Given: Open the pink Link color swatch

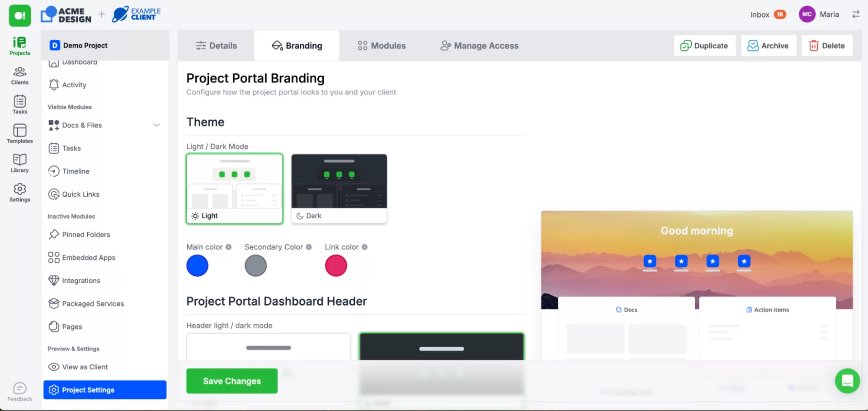Looking at the screenshot, I should click(x=336, y=266).
